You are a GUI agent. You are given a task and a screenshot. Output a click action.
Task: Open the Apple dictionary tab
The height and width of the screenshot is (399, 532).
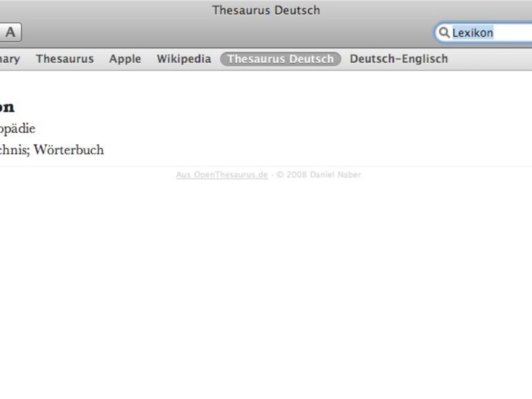click(x=125, y=59)
